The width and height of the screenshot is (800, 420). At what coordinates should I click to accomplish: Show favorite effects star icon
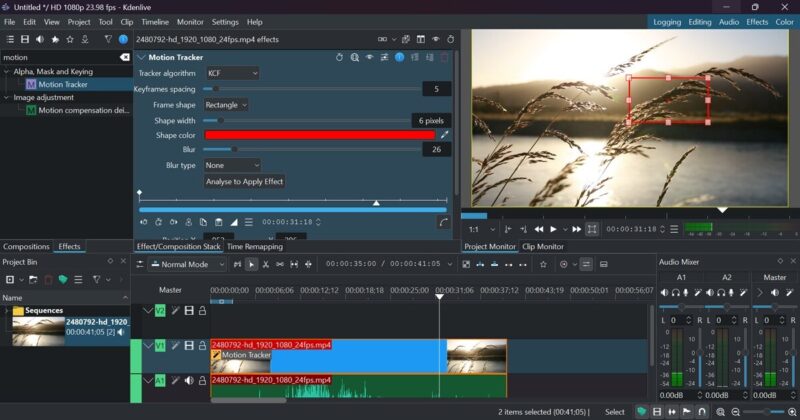coord(70,39)
